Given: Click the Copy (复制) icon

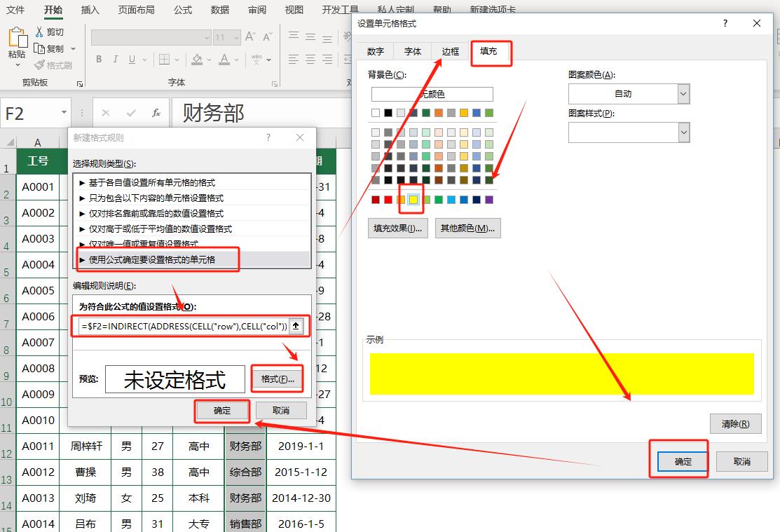Looking at the screenshot, I should coord(39,48).
